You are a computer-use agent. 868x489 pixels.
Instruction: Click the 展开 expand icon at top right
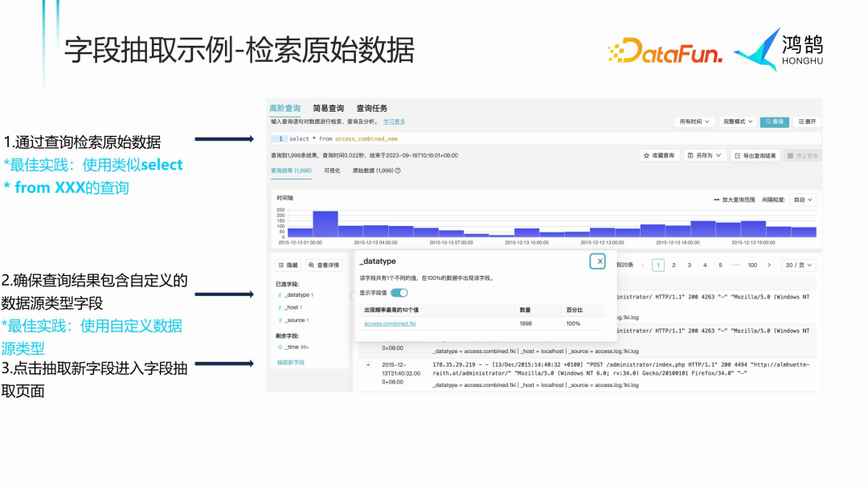804,121
